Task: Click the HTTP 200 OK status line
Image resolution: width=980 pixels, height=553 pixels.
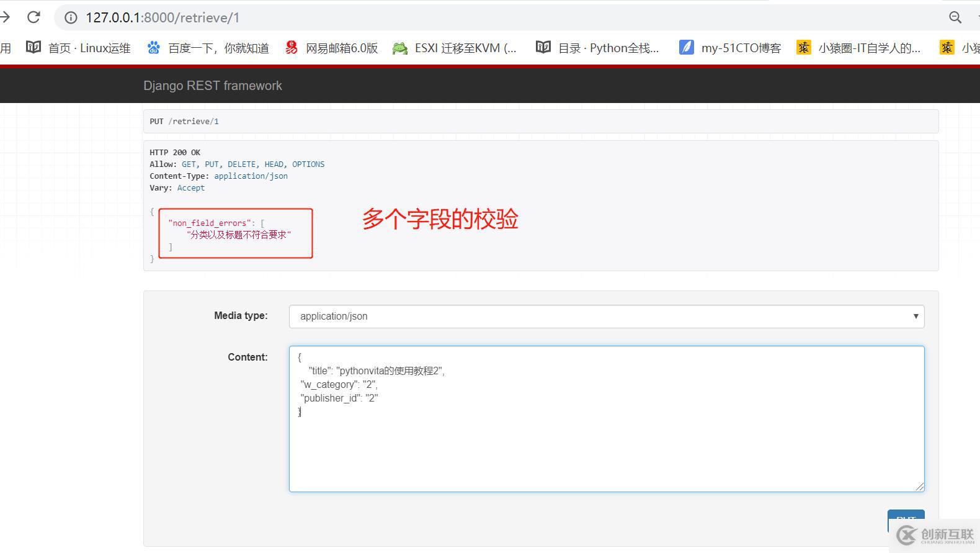Action: point(175,152)
